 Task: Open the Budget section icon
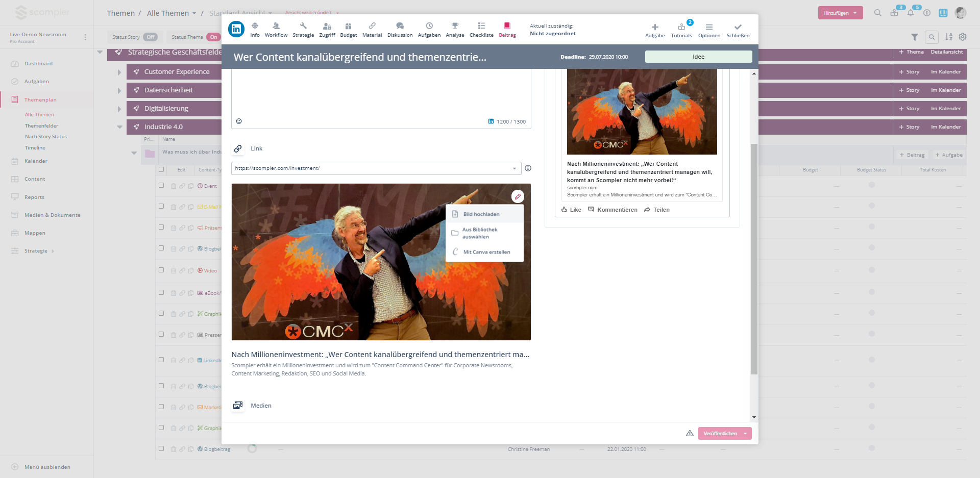point(348,27)
